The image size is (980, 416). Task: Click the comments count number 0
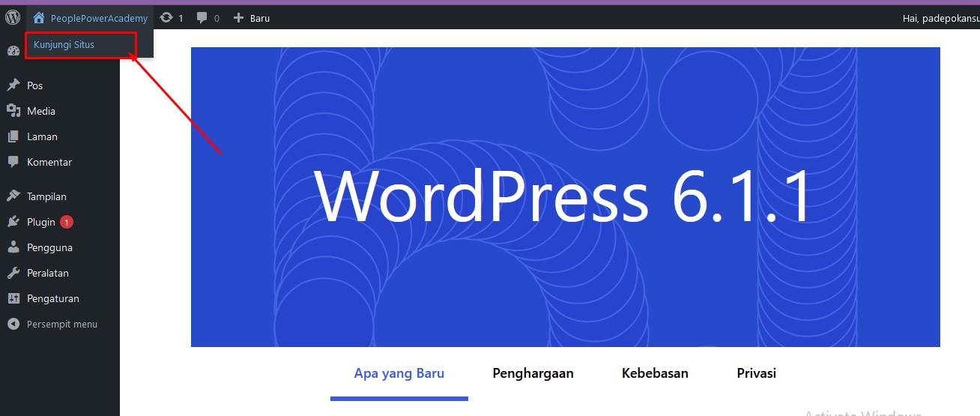coord(217,18)
